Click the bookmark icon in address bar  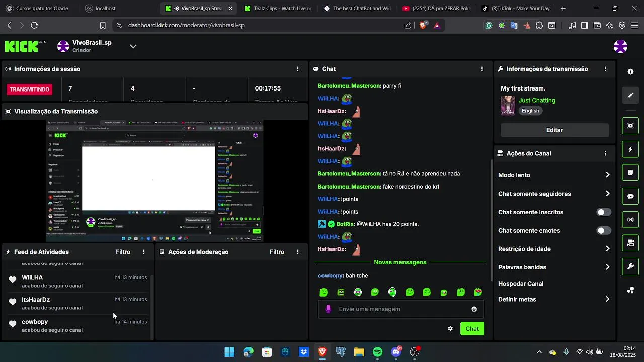click(103, 25)
